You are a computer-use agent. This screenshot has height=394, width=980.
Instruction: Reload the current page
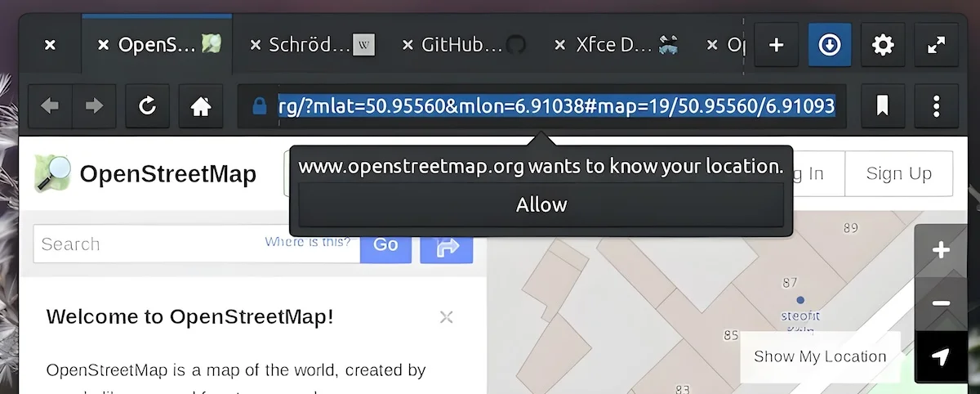147,106
